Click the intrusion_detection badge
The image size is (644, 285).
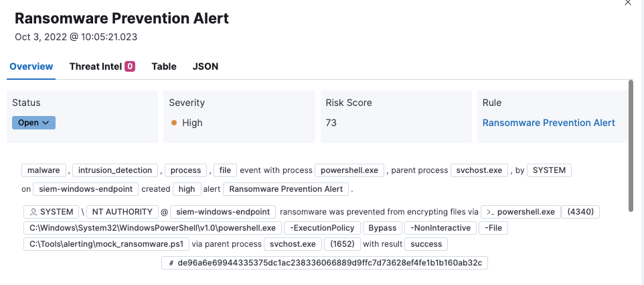[115, 170]
